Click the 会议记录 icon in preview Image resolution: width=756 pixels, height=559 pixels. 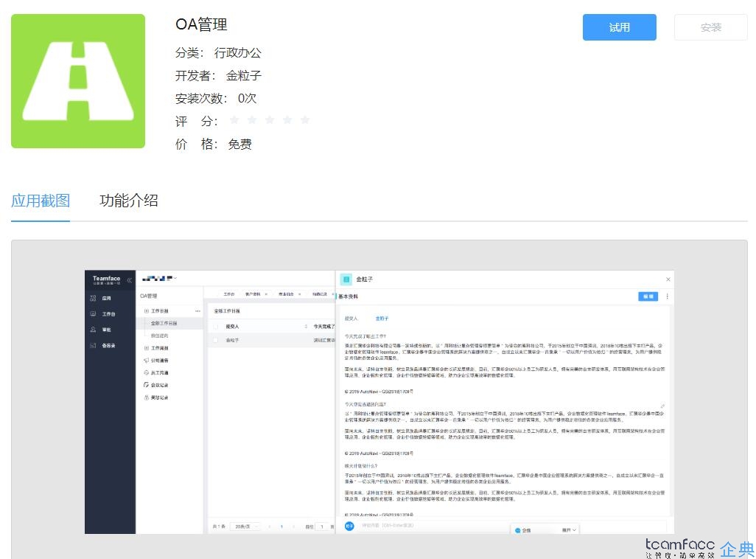point(146,385)
